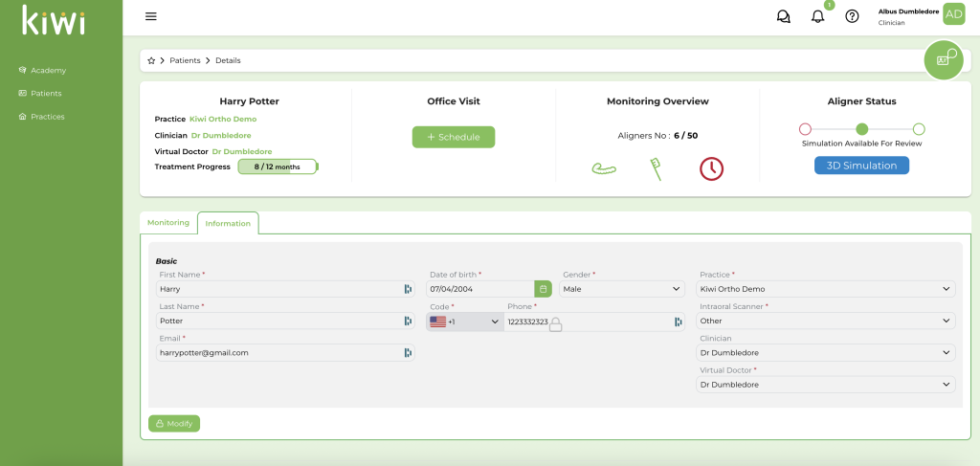Click the breadcrumb star icon
This screenshot has width=980, height=466.
151,60
